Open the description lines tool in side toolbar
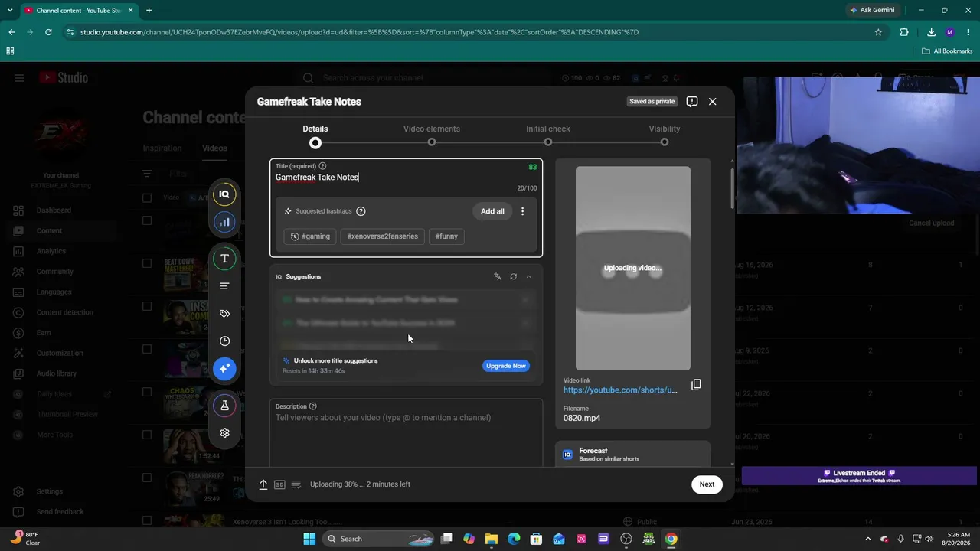This screenshot has width=980, height=551. coord(224,286)
